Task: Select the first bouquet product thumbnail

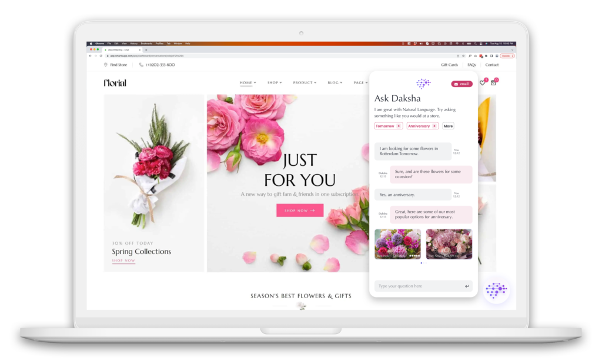Action: click(x=397, y=244)
